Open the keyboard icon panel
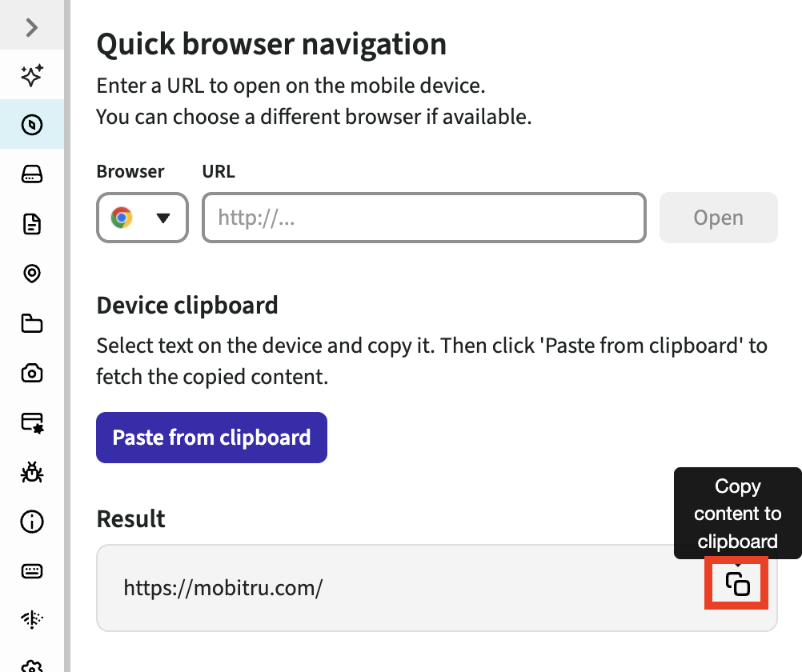The image size is (802, 672). pos(32,571)
